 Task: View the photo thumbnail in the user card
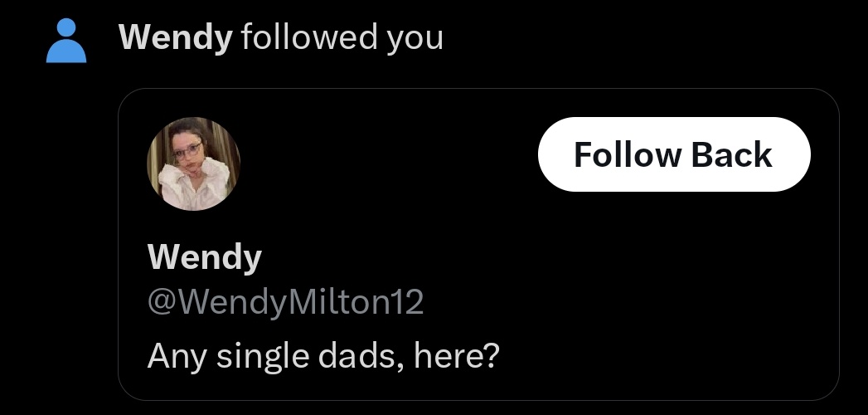tap(193, 164)
